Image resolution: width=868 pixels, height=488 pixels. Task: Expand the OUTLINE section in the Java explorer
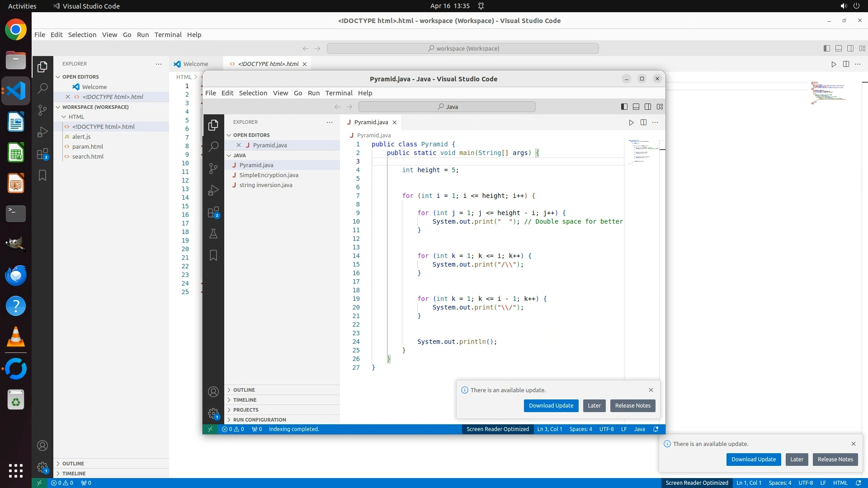point(244,390)
